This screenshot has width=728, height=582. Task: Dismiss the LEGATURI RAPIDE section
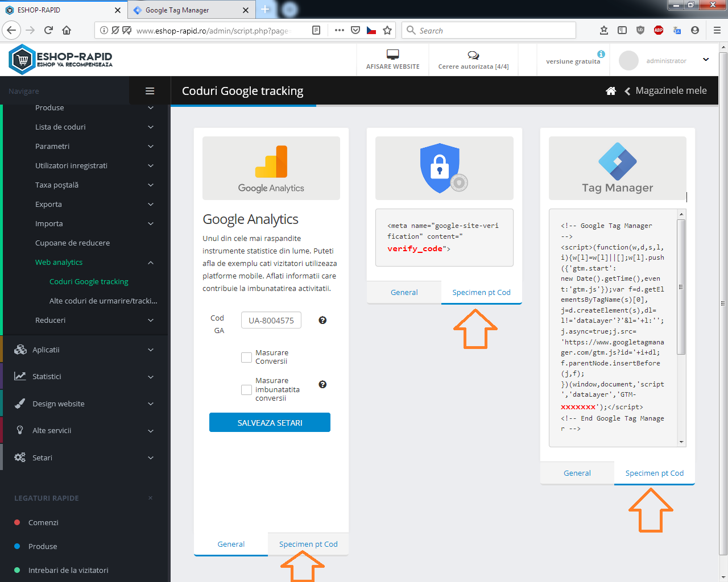pos(150,498)
